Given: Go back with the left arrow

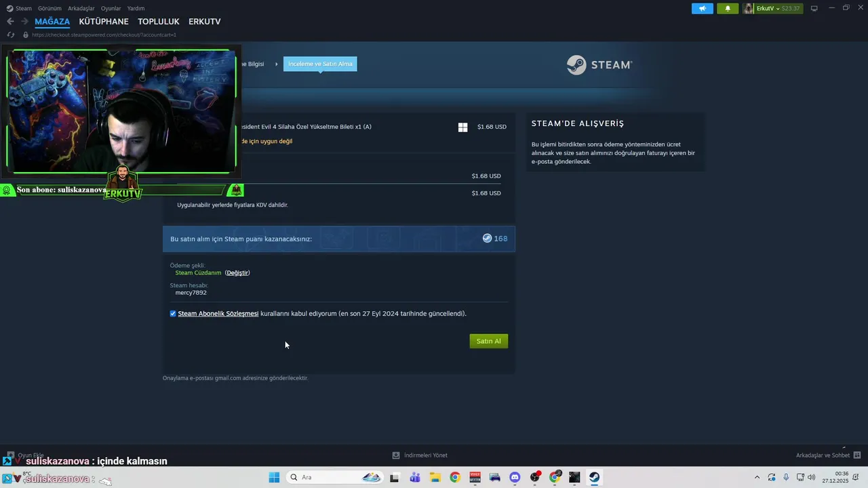Looking at the screenshot, I should tap(10, 22).
